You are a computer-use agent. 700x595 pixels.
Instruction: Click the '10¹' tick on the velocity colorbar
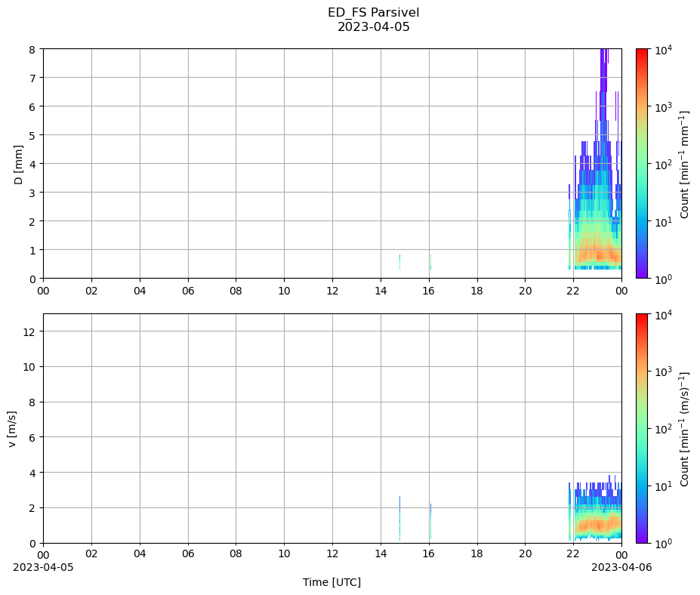click(x=664, y=486)
